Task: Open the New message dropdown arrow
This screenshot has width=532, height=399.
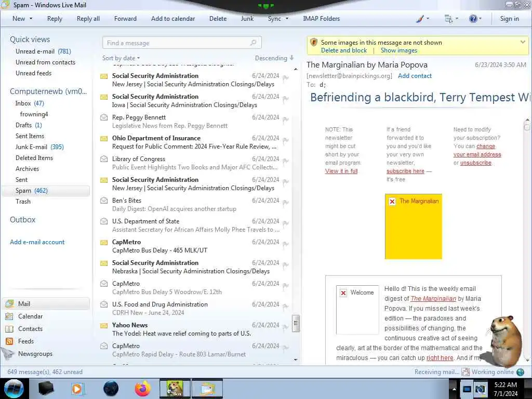Action: pyautogui.click(x=31, y=19)
